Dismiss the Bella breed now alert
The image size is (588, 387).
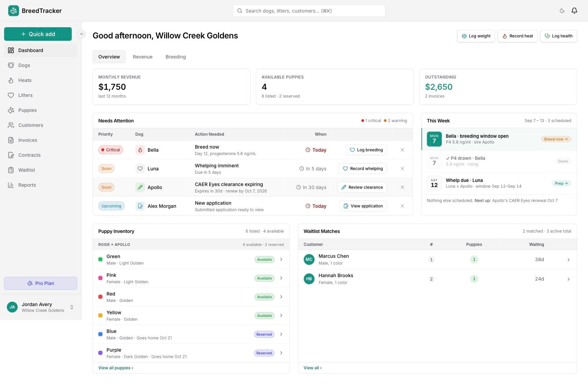pos(402,150)
